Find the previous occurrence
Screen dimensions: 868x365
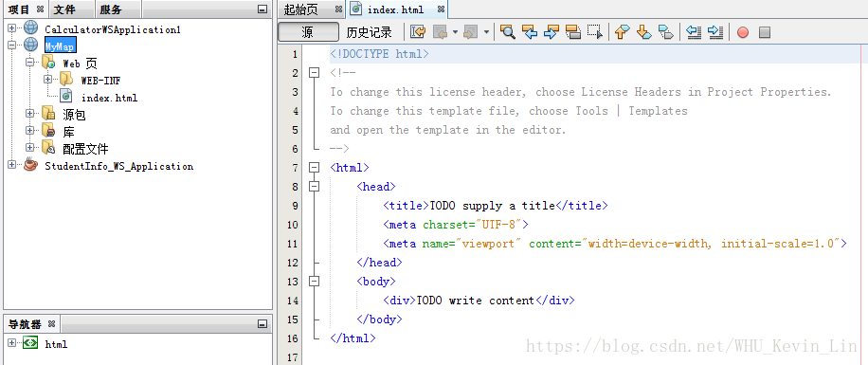click(530, 32)
